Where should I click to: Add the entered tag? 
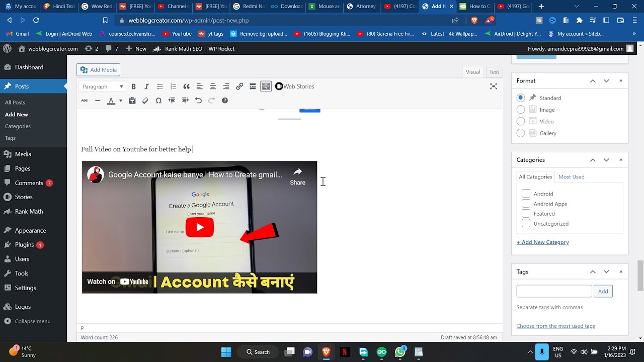tap(603, 291)
